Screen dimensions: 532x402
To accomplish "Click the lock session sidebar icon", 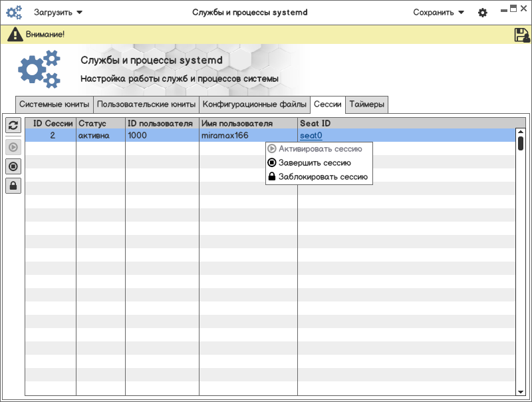I will click(13, 186).
